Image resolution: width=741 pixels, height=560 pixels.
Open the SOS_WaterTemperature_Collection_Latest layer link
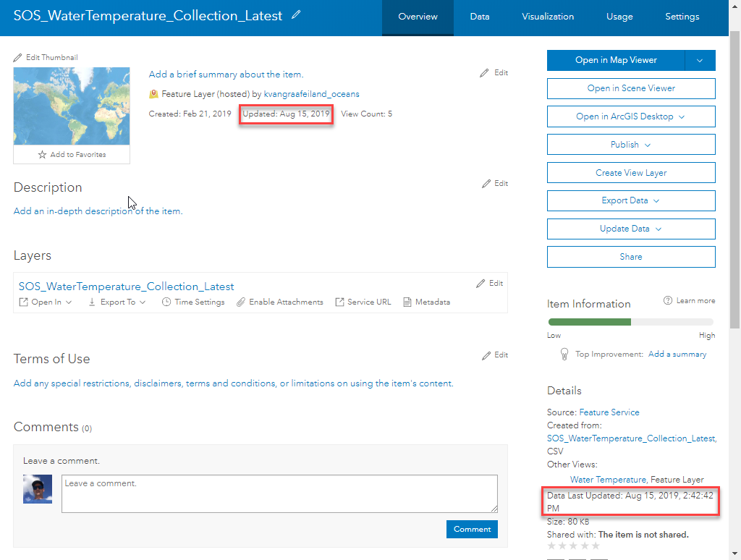click(x=126, y=287)
